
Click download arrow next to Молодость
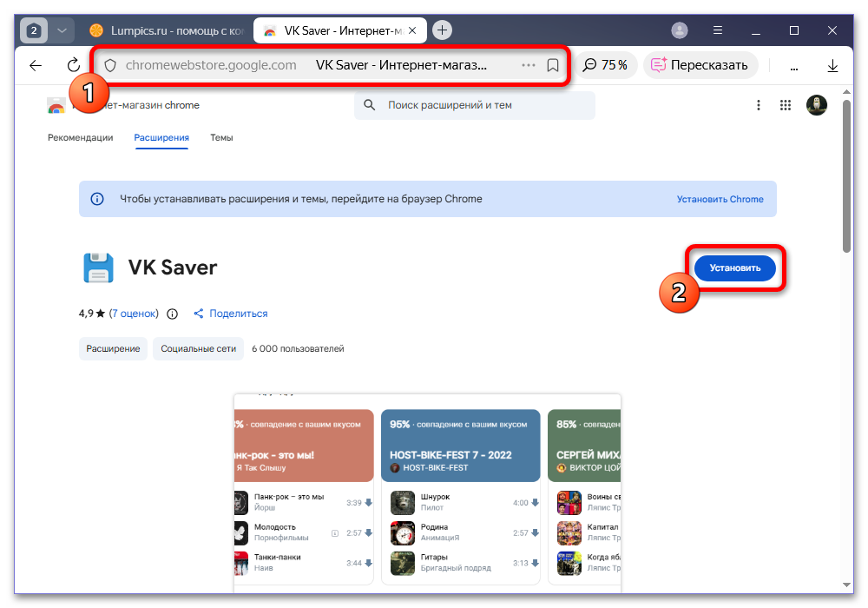click(x=369, y=532)
